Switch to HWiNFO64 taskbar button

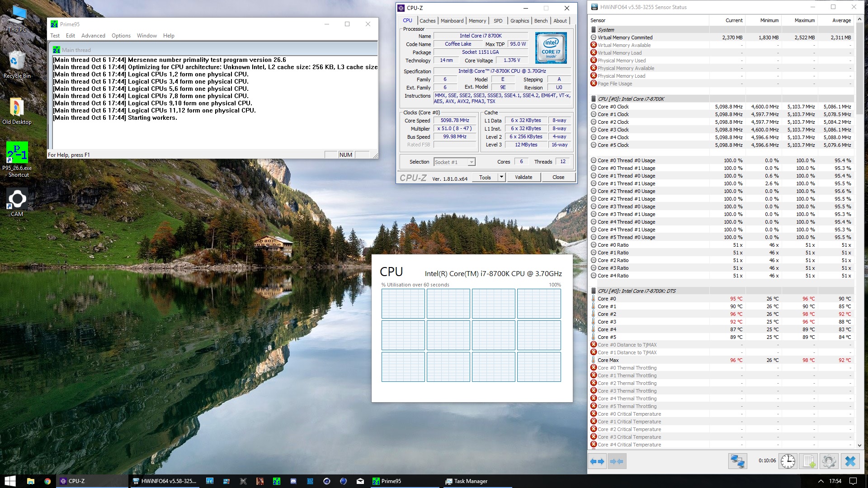pyautogui.click(x=165, y=481)
